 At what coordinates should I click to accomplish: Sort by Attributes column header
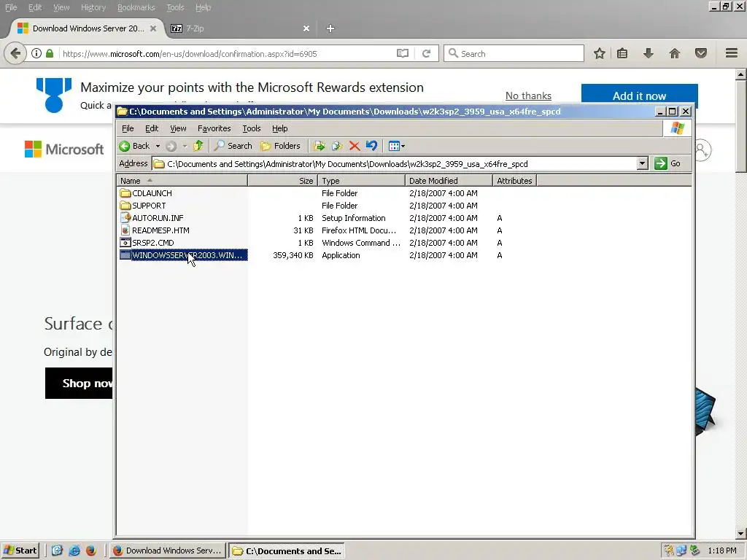514,181
